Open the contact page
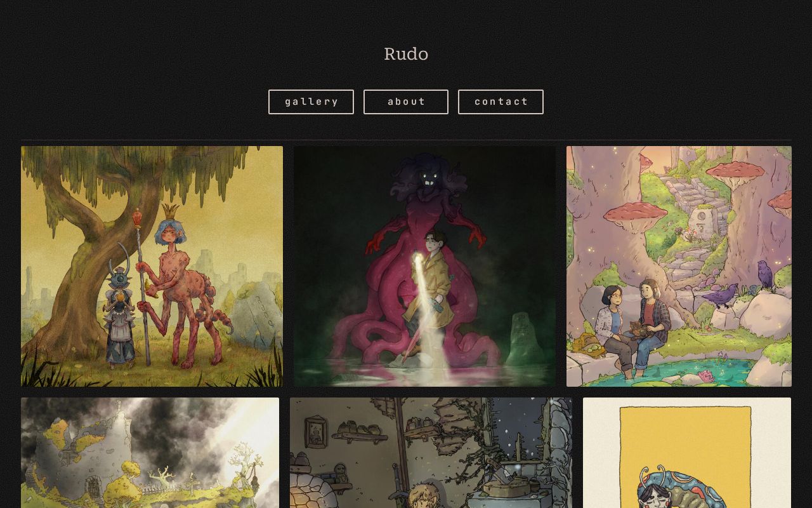 (x=501, y=102)
